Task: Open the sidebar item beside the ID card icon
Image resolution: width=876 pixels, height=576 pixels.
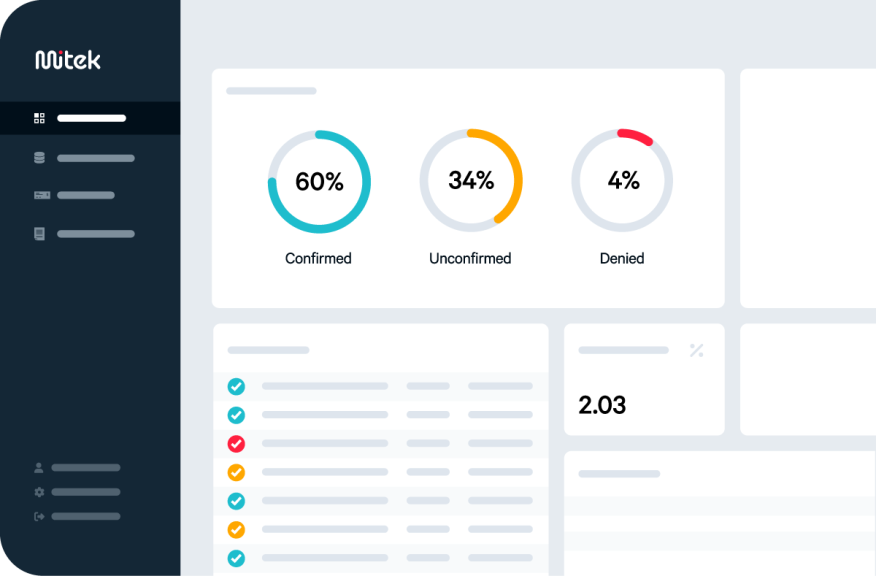Action: click(x=85, y=195)
